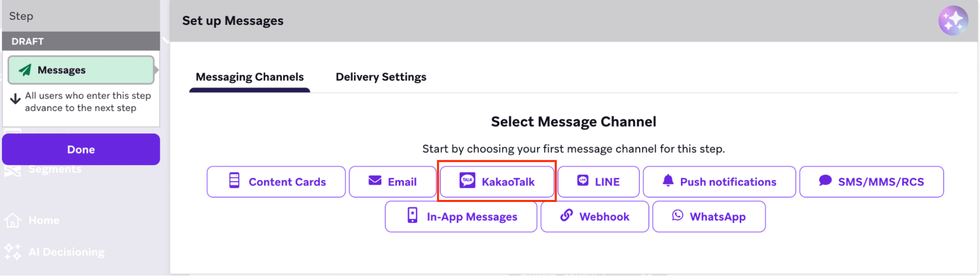Click the SMS/MMS/RCS speech bubble icon

[x=825, y=181]
